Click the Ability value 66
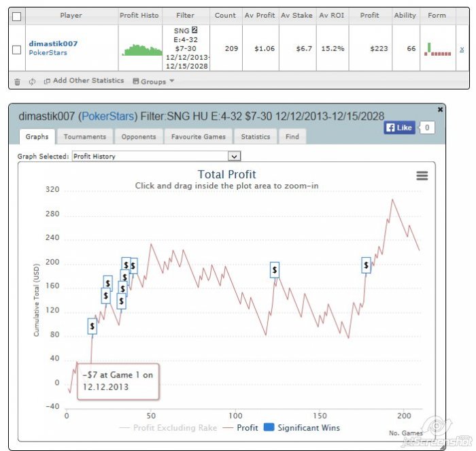The width and height of the screenshot is (476, 451). [411, 48]
